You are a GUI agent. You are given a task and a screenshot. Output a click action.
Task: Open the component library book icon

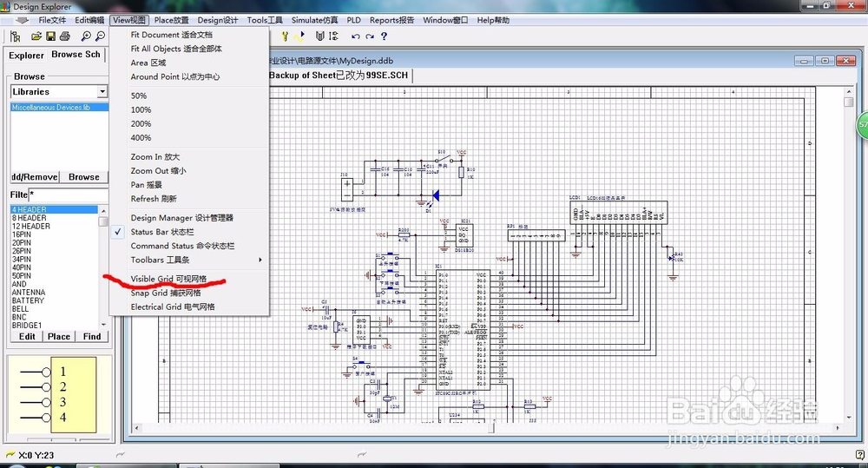pos(319,36)
